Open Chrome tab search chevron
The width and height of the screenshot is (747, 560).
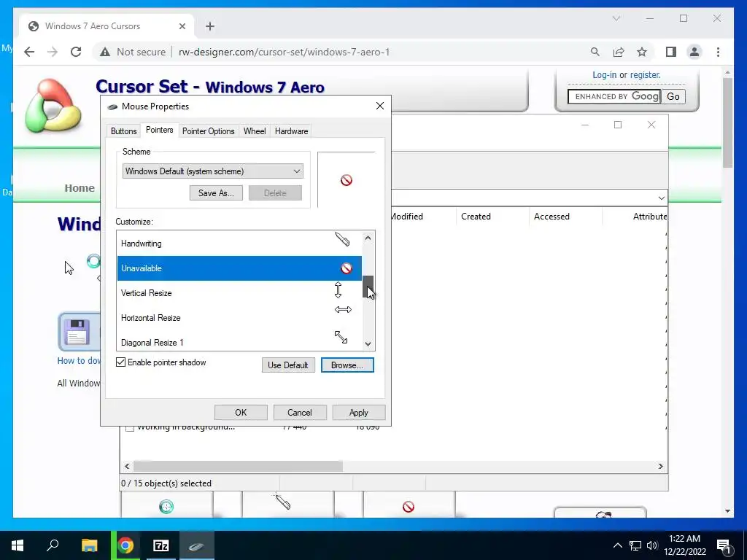(616, 18)
